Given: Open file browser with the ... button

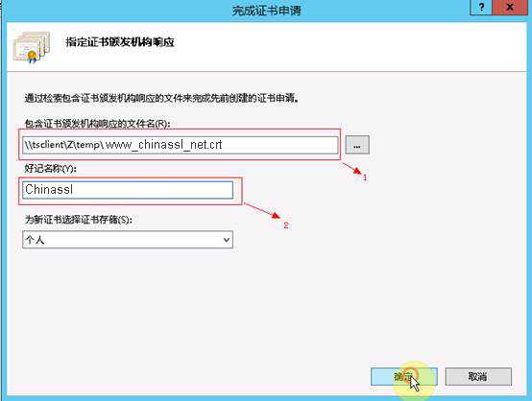Looking at the screenshot, I should [x=357, y=145].
